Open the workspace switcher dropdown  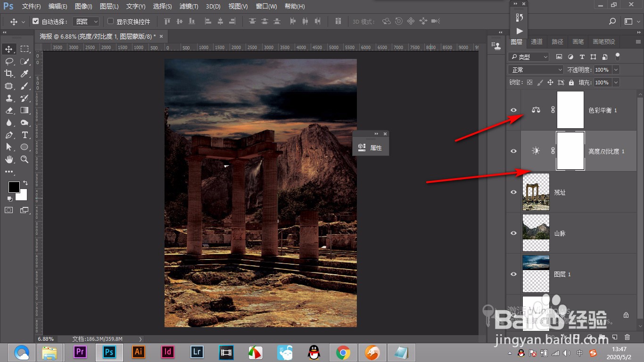tap(631, 21)
